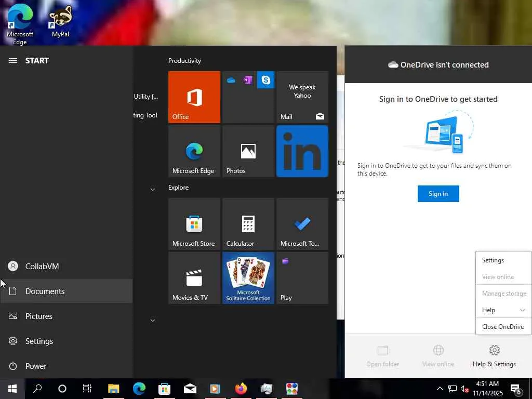Open Firefox from the taskbar

tap(241, 389)
